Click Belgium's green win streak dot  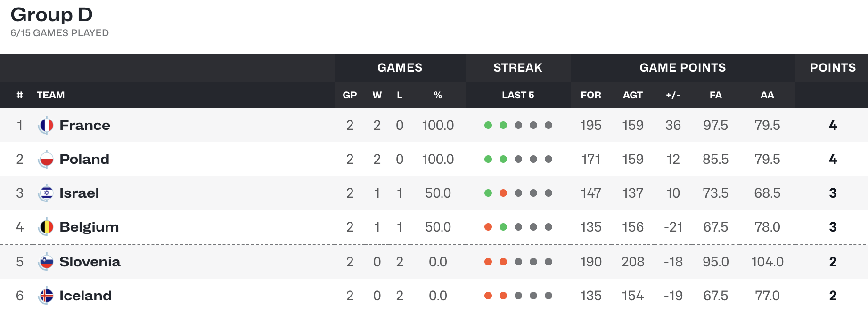pos(503,227)
